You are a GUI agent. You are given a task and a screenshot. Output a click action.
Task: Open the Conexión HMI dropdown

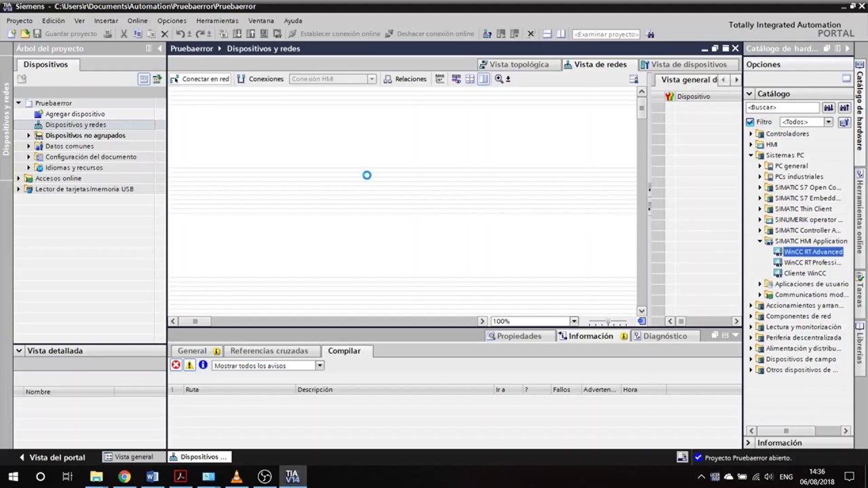372,79
